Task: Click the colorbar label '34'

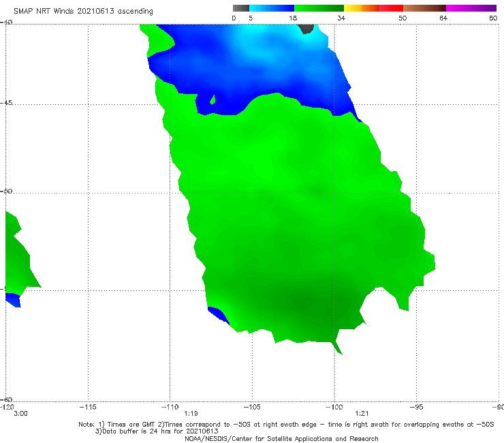Action: (x=341, y=18)
